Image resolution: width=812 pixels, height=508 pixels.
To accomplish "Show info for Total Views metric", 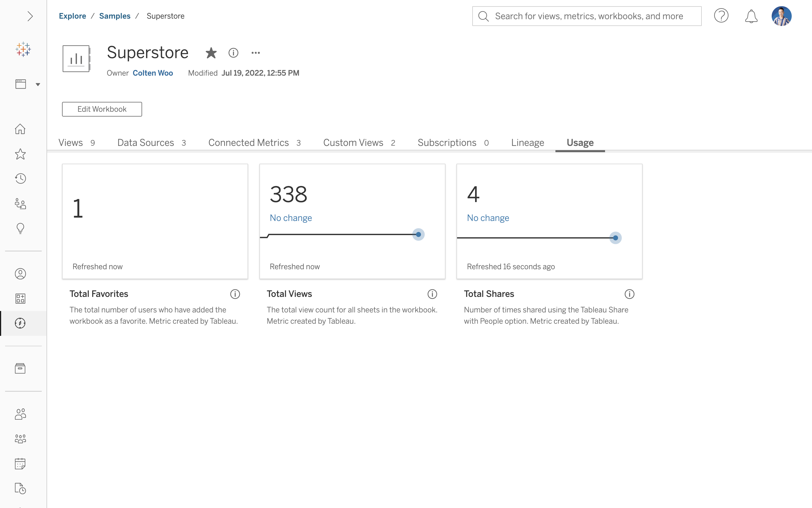I will pos(432,294).
